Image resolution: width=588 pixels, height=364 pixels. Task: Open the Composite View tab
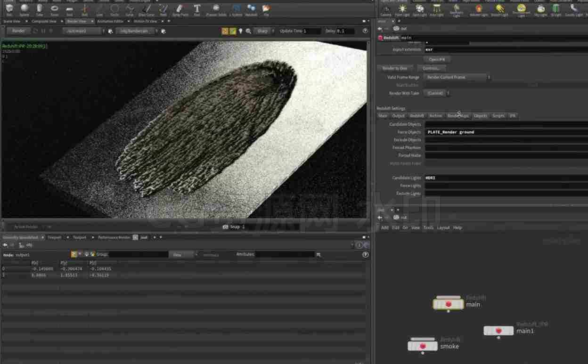coord(44,21)
